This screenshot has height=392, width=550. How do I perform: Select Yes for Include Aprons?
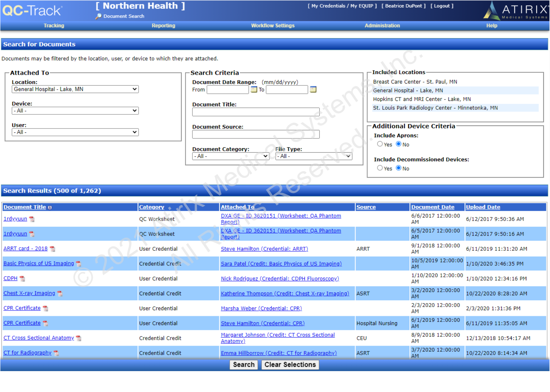(380, 144)
